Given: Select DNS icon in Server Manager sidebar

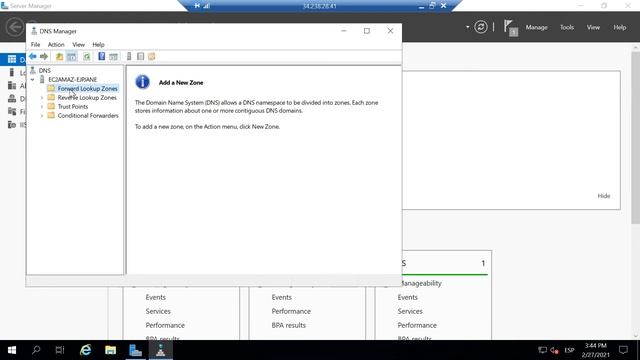Looking at the screenshot, I should click(12, 98).
